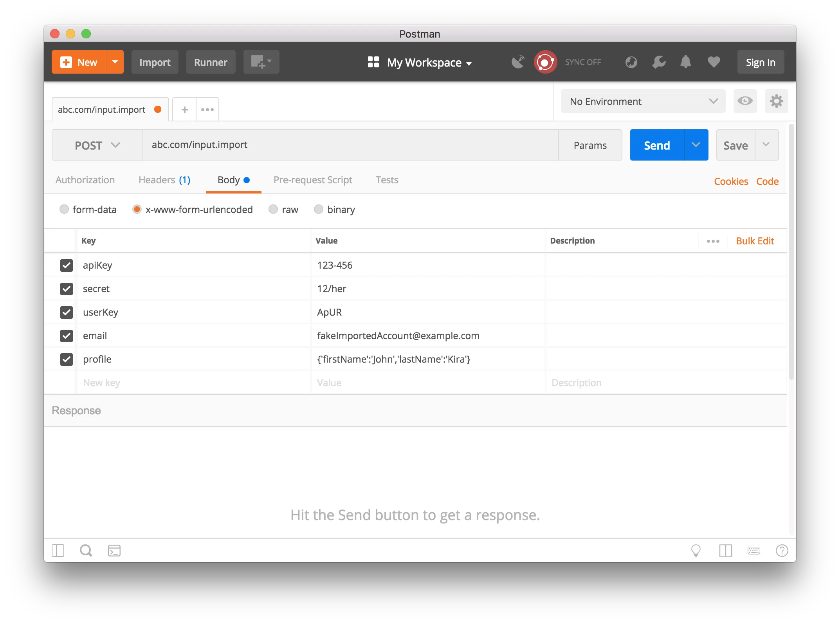
Task: Toggle sidebar icon at bottom left
Action: click(x=58, y=551)
